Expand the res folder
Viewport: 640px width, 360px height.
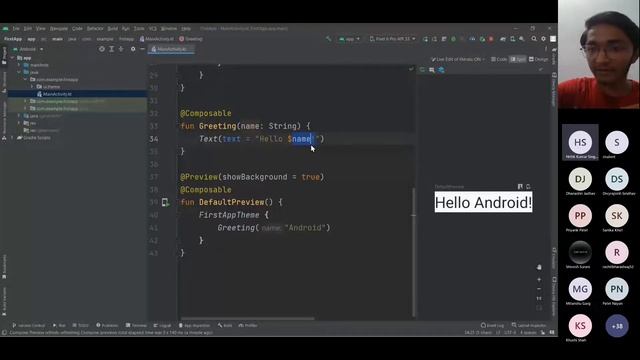click(19, 123)
